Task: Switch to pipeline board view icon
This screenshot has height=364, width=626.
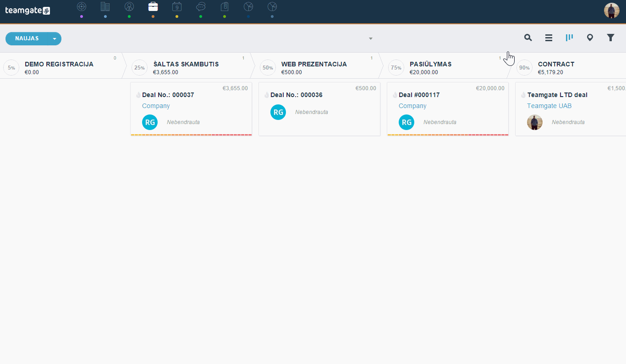Action: [569, 38]
